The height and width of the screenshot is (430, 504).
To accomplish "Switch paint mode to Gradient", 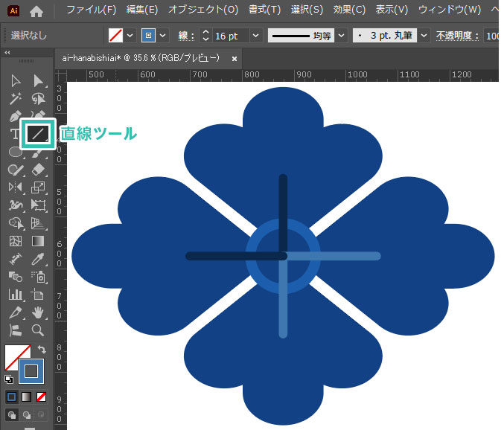I will pos(26,397).
